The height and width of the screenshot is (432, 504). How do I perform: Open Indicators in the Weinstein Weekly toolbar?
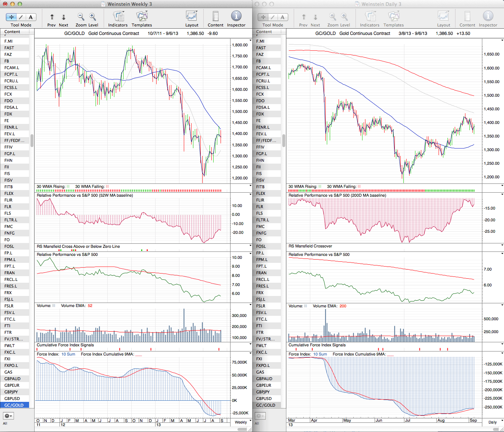(118, 17)
